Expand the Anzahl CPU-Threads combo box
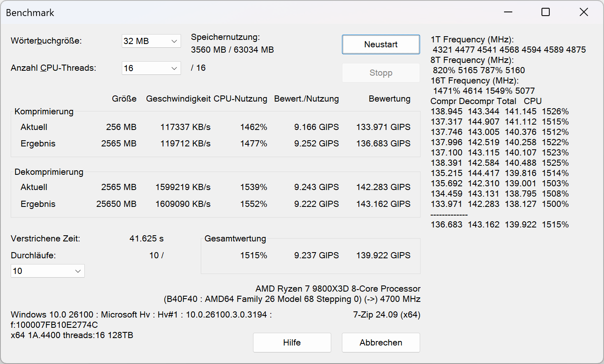The width and height of the screenshot is (604, 364). [x=151, y=68]
